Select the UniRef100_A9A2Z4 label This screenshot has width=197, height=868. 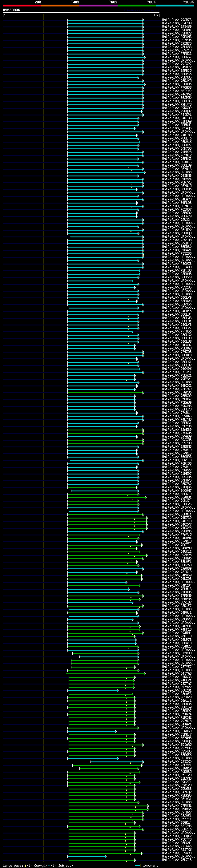tap(177, 782)
